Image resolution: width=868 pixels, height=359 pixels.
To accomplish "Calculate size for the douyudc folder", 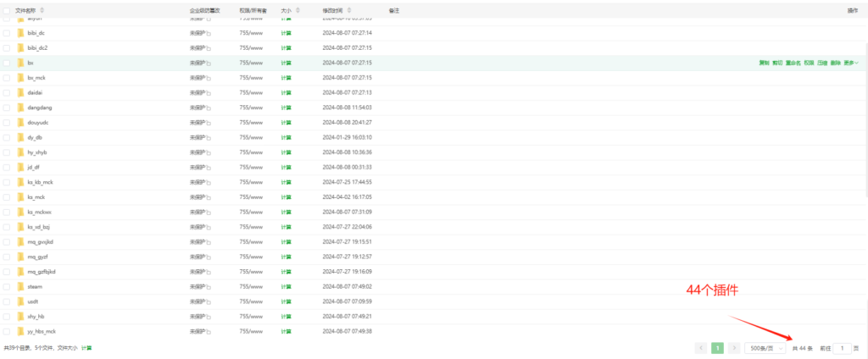I will [x=287, y=122].
